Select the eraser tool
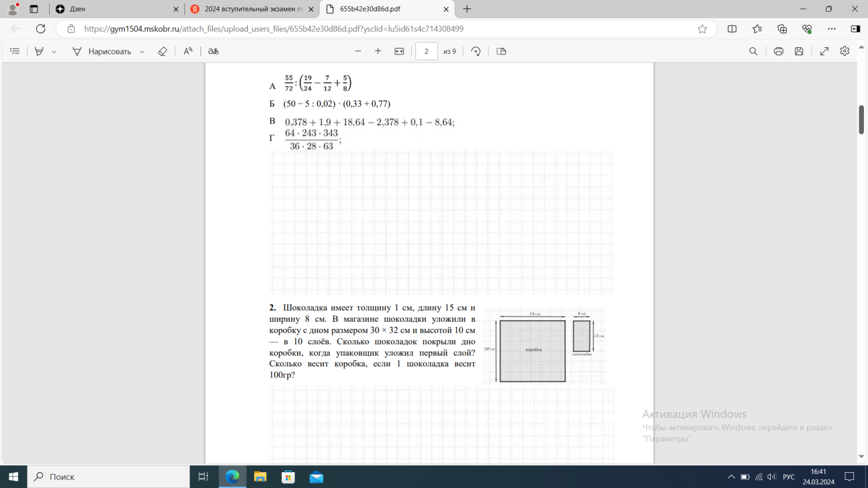This screenshot has height=488, width=868. pyautogui.click(x=163, y=51)
